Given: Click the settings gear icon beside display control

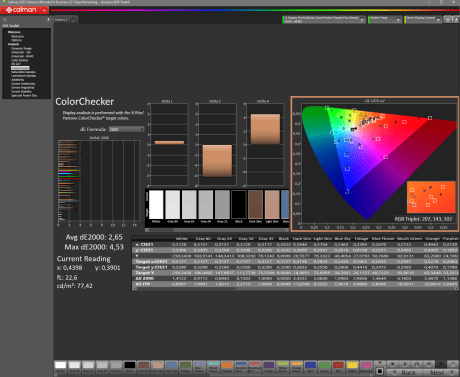Looking at the screenshot, I should coord(447,20).
